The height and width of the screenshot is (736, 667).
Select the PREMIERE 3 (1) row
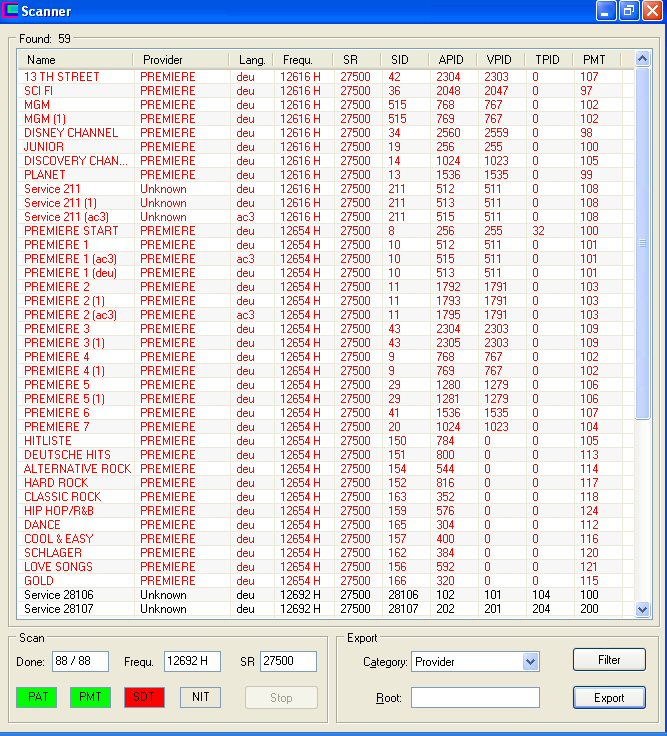pos(326,343)
